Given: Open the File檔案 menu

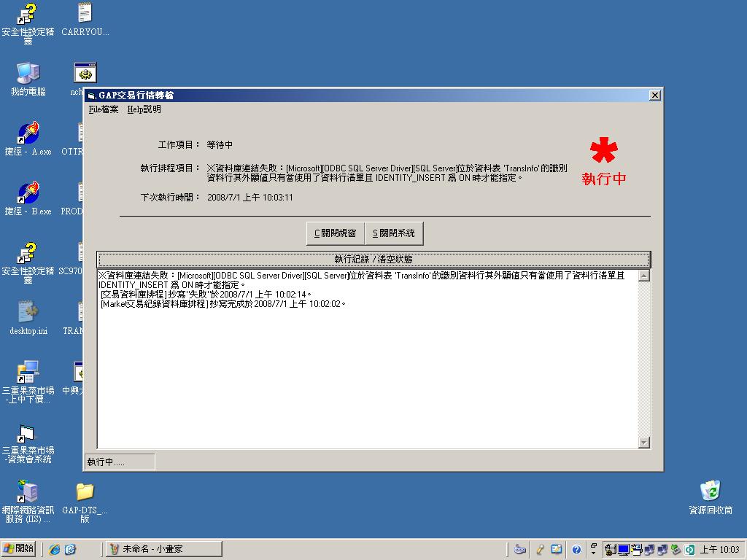Looking at the screenshot, I should [104, 109].
